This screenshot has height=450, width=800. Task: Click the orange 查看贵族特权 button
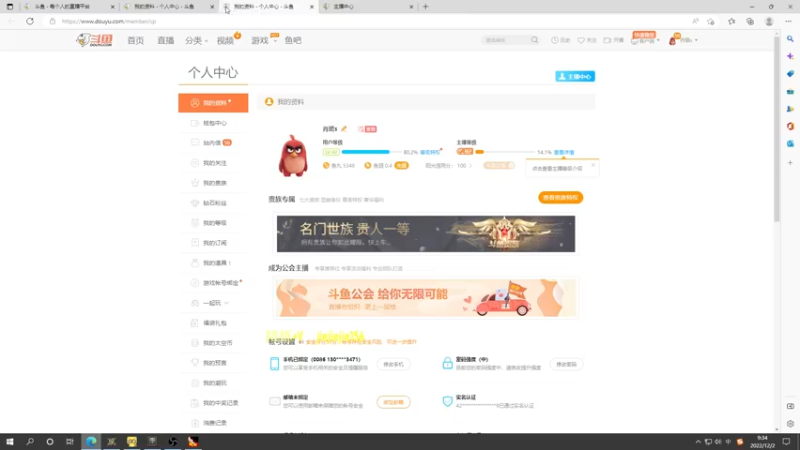pos(560,197)
